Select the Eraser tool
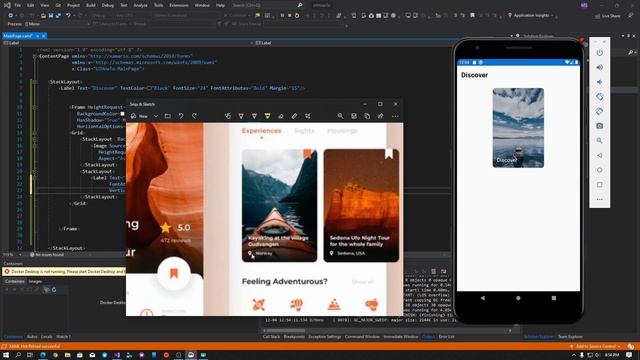The width and height of the screenshot is (640, 360). click(281, 116)
